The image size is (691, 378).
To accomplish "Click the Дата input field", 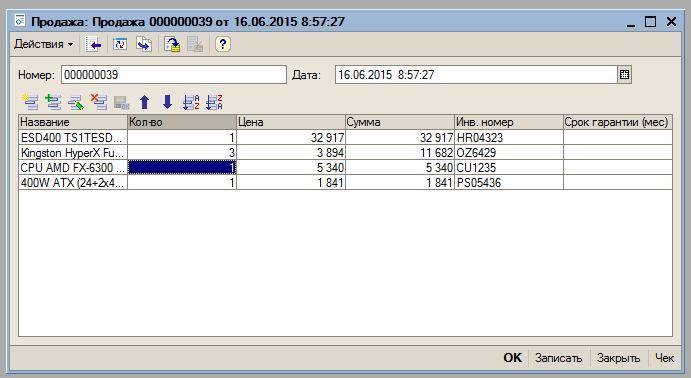I will pos(476,75).
